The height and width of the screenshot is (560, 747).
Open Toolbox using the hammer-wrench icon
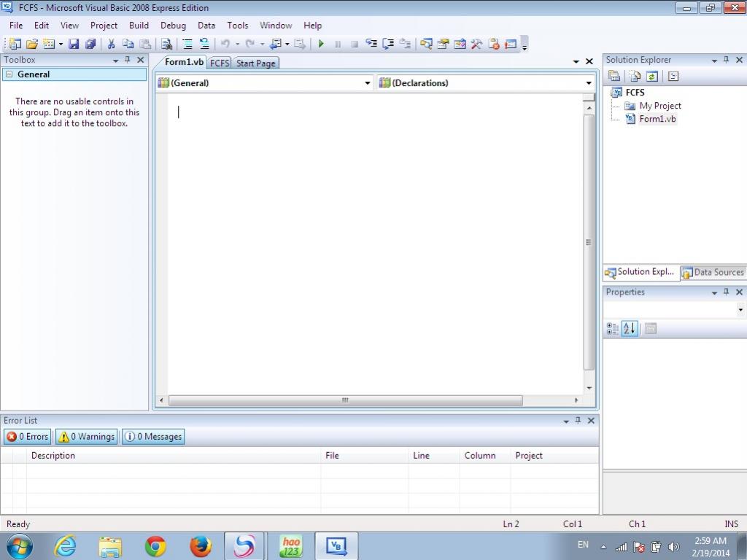476,44
